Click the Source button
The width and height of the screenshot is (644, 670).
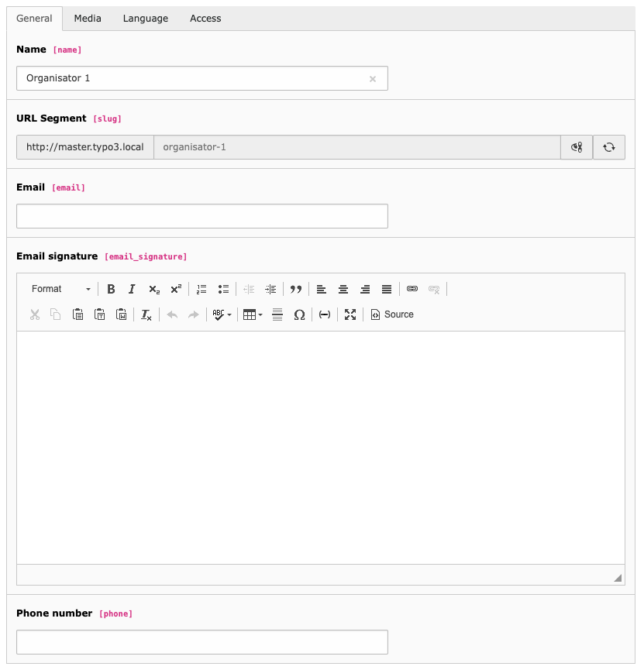[x=392, y=315]
